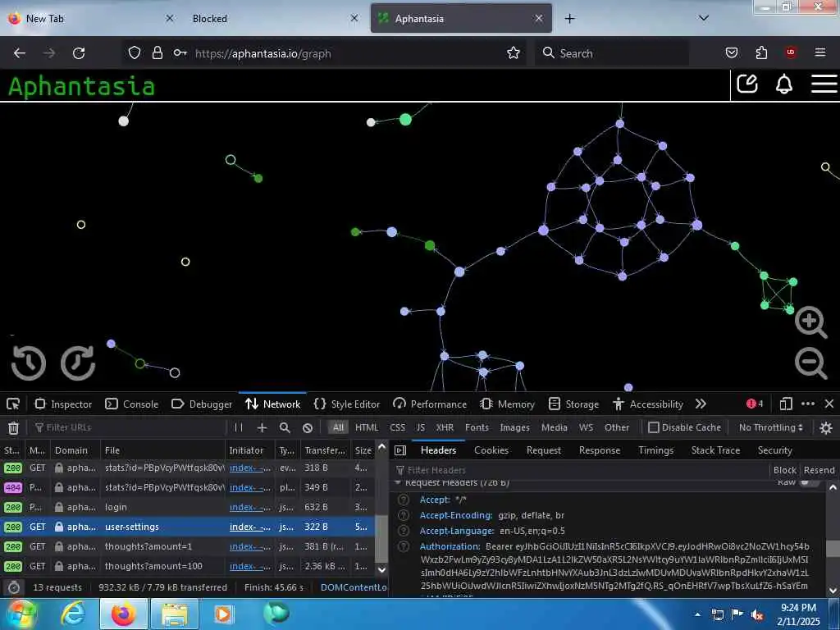Open network settings gear
Viewport: 840px width, 630px height.
point(826,427)
